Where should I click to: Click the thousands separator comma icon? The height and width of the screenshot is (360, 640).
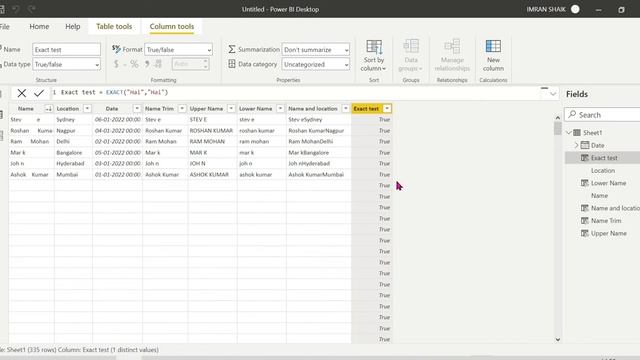point(147,64)
